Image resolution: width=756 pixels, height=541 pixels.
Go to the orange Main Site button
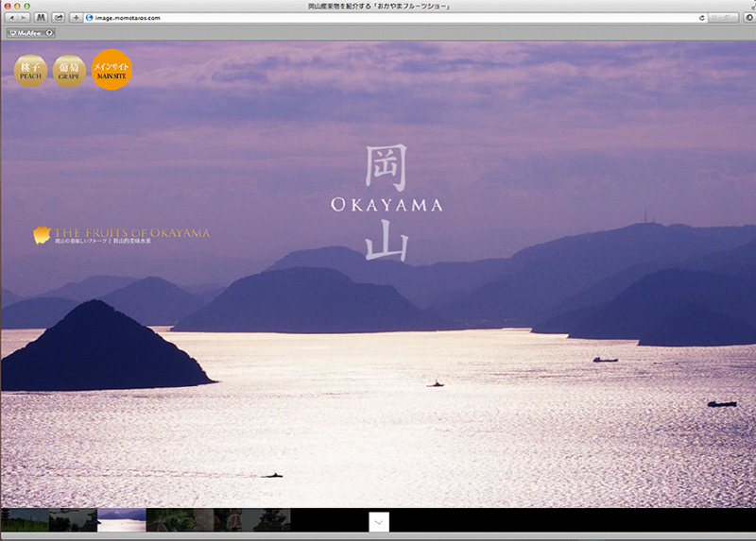tap(112, 69)
